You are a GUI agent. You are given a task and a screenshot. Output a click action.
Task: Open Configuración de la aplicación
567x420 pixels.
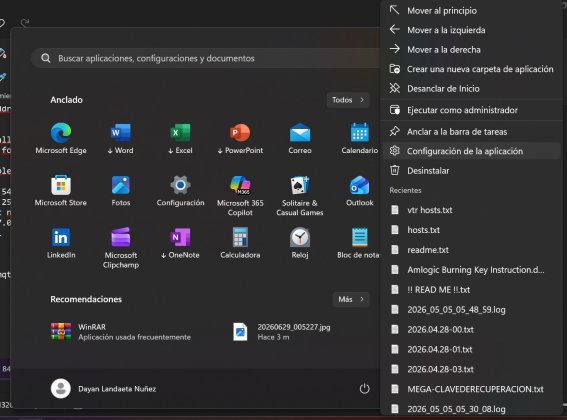pyautogui.click(x=471, y=151)
